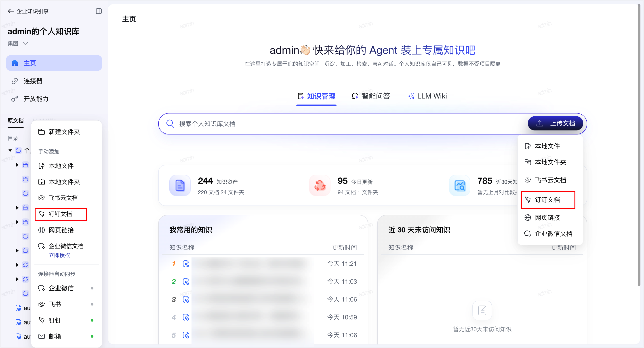Viewport: 644px width, 348px height.
Task: Switch to the 知识管理 tab
Action: [316, 96]
